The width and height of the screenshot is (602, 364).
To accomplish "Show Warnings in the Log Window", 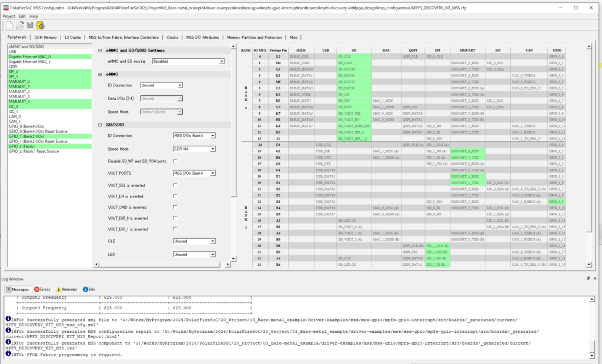I will pos(66,289).
